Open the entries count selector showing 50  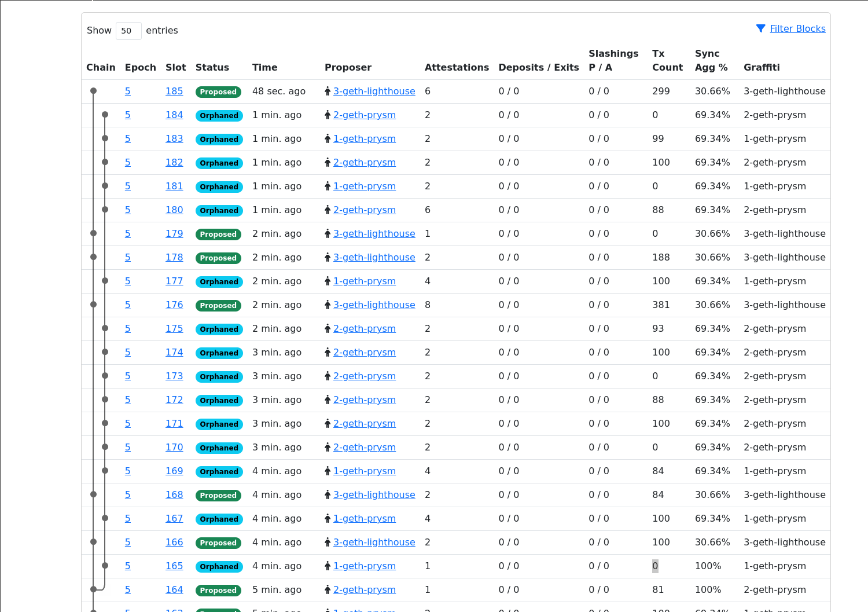tap(128, 31)
